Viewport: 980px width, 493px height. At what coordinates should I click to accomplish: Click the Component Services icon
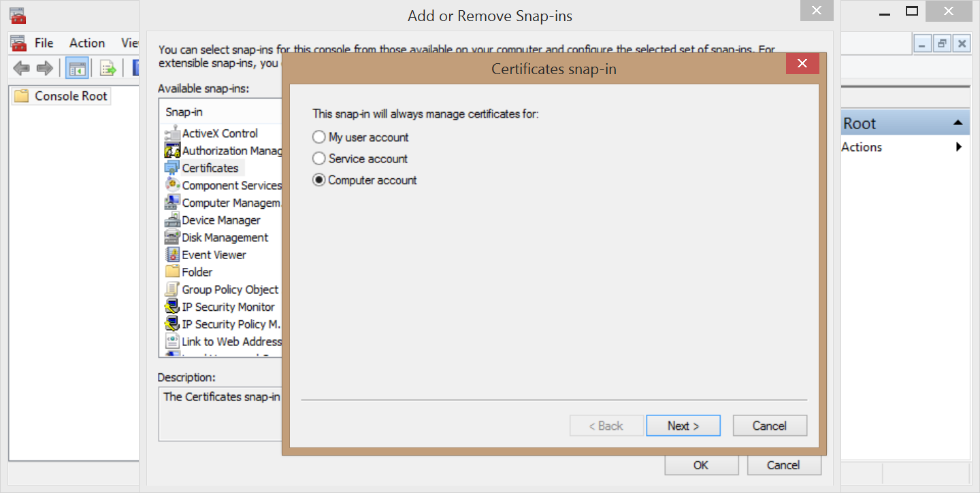pos(172,185)
